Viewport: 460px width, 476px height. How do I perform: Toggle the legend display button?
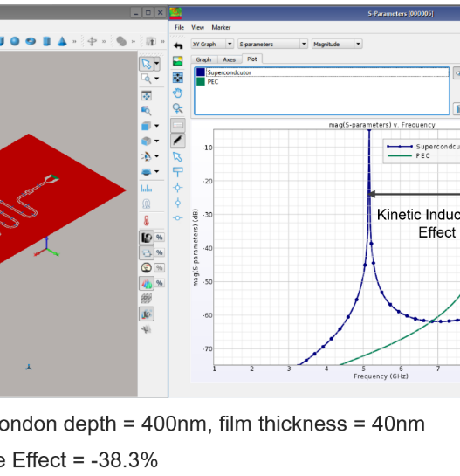click(178, 125)
